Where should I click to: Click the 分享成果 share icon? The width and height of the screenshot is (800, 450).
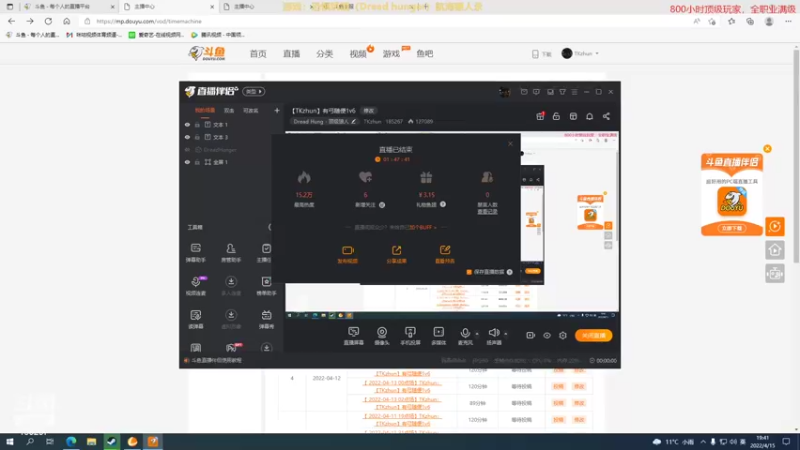click(396, 250)
